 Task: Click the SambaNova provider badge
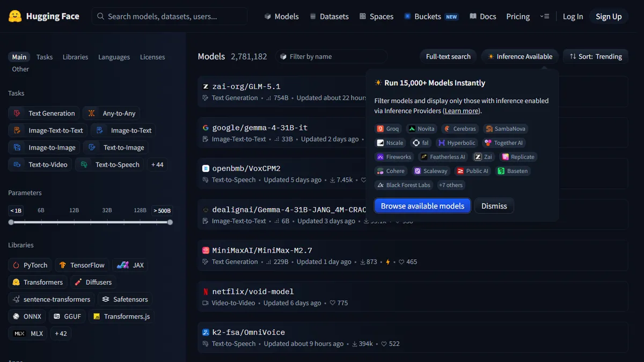(x=505, y=128)
